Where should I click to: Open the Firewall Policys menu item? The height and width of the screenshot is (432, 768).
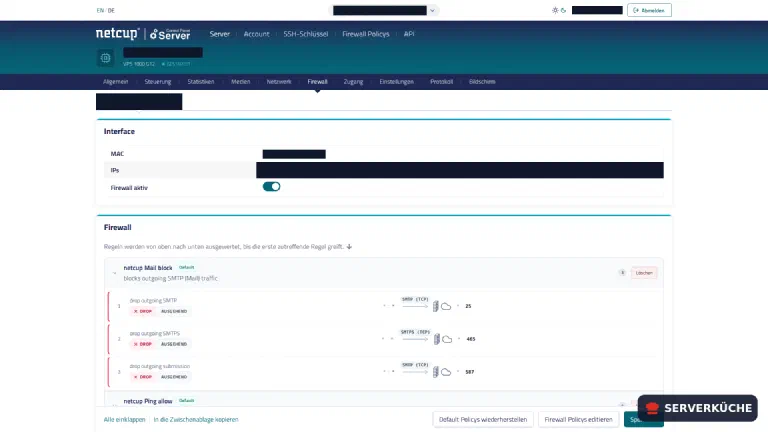(365, 34)
